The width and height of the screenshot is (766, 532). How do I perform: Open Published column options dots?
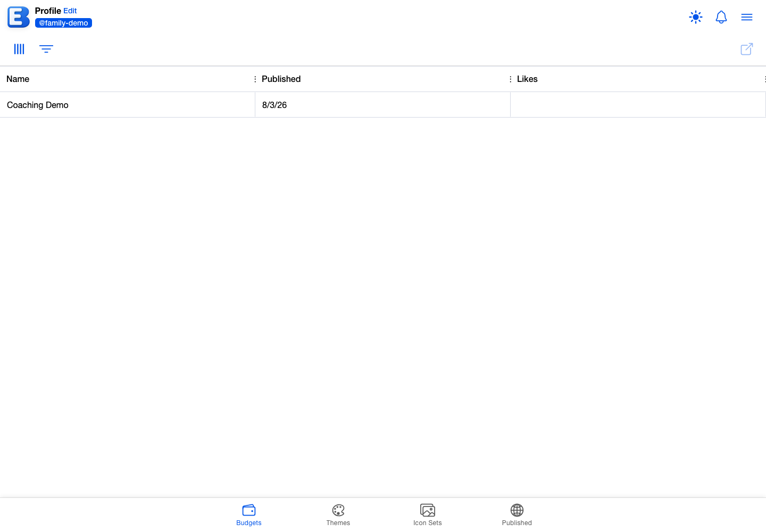tap(511, 79)
